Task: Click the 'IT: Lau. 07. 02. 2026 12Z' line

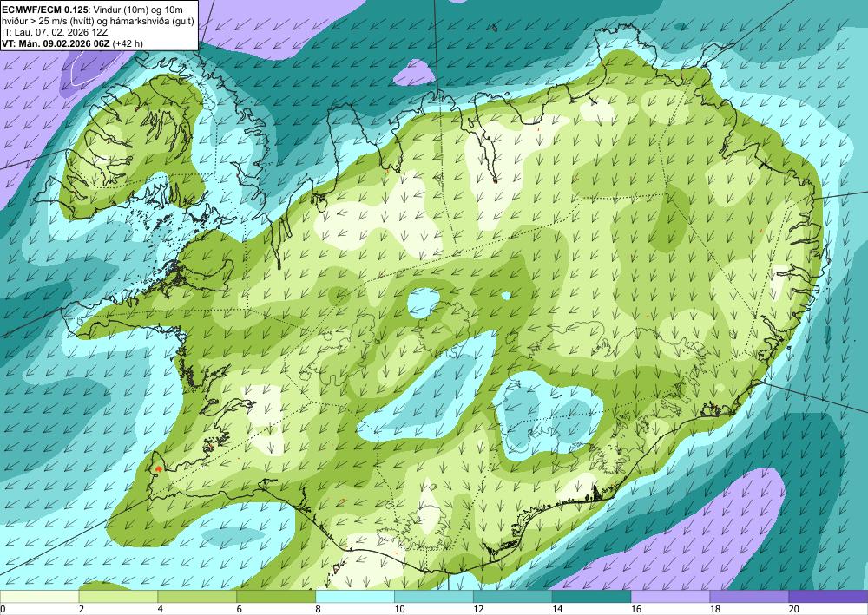Action: click(55, 32)
